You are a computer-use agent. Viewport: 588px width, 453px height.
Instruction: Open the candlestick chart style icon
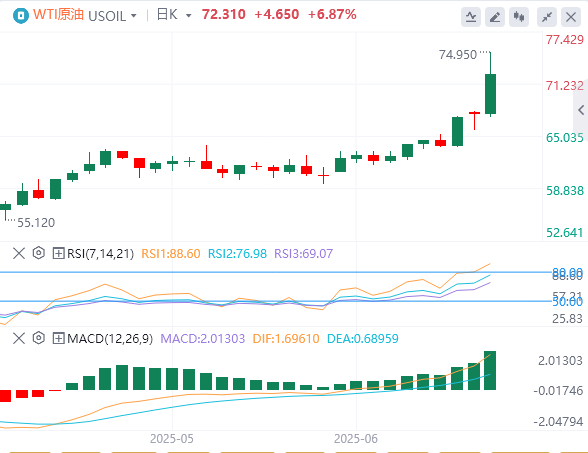tap(519, 17)
